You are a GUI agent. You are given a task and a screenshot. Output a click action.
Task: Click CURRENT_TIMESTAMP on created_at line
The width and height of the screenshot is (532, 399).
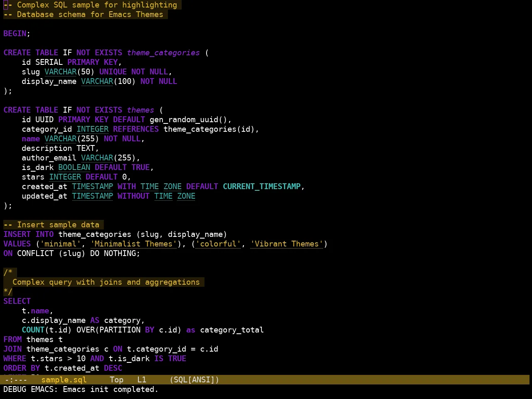click(x=261, y=186)
